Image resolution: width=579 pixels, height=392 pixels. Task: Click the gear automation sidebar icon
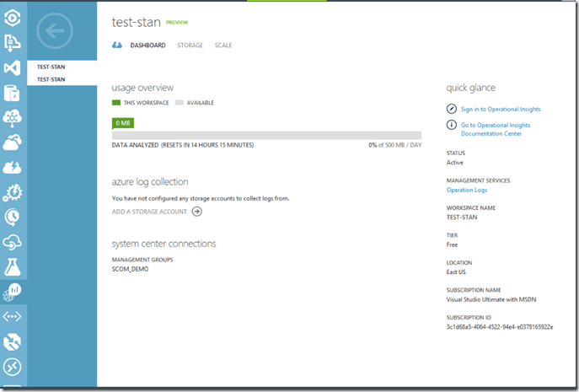coord(13,192)
